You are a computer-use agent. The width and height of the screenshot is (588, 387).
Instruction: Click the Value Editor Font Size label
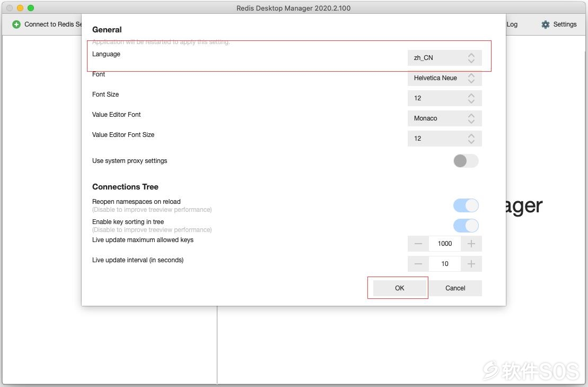(123, 135)
